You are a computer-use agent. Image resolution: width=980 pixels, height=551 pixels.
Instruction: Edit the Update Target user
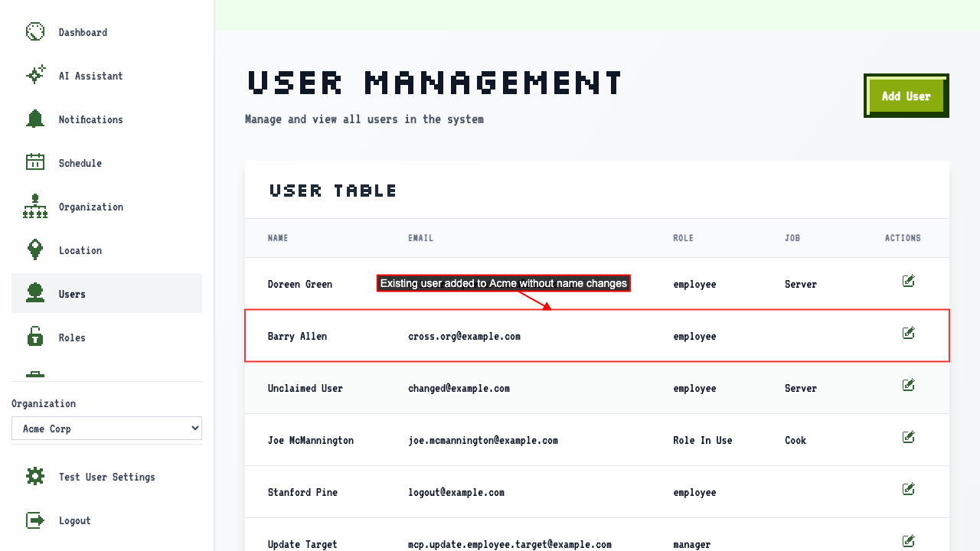(908, 542)
